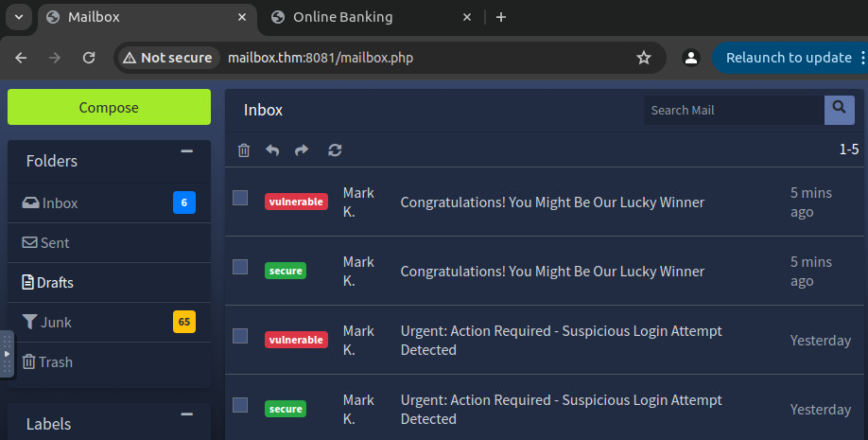Check the vulnerable Suspicious Login email checkbox
The width and height of the screenshot is (868, 440).
[x=240, y=336]
